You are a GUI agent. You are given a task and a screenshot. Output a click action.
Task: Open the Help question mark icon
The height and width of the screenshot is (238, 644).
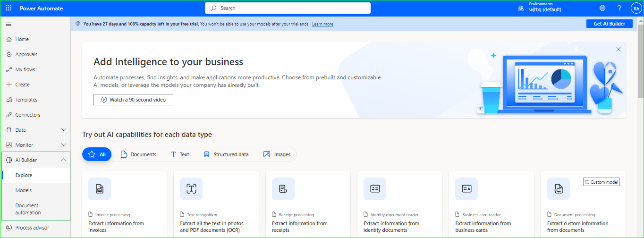point(619,8)
